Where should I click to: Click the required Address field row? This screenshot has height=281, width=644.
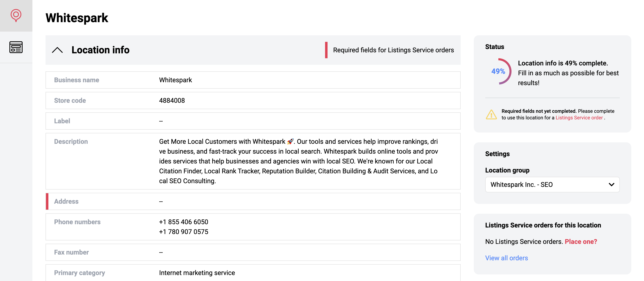(253, 201)
